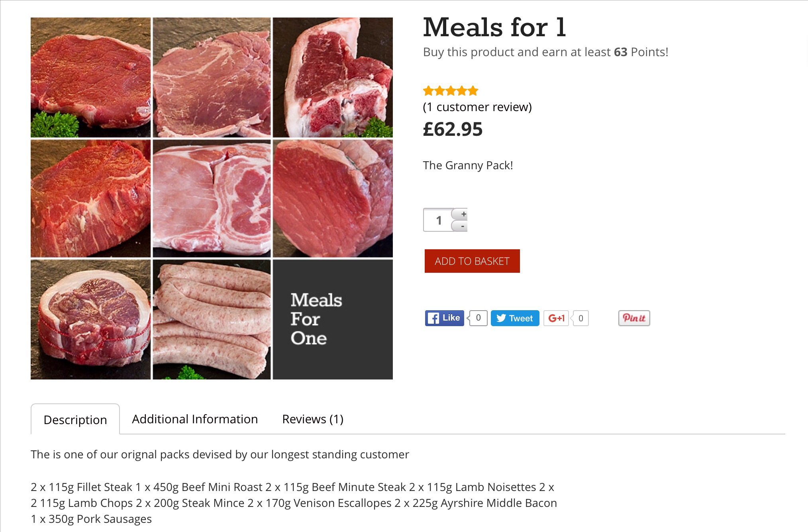The height and width of the screenshot is (532, 808).
Task: Click the bacon photo in center
Action: point(212,198)
